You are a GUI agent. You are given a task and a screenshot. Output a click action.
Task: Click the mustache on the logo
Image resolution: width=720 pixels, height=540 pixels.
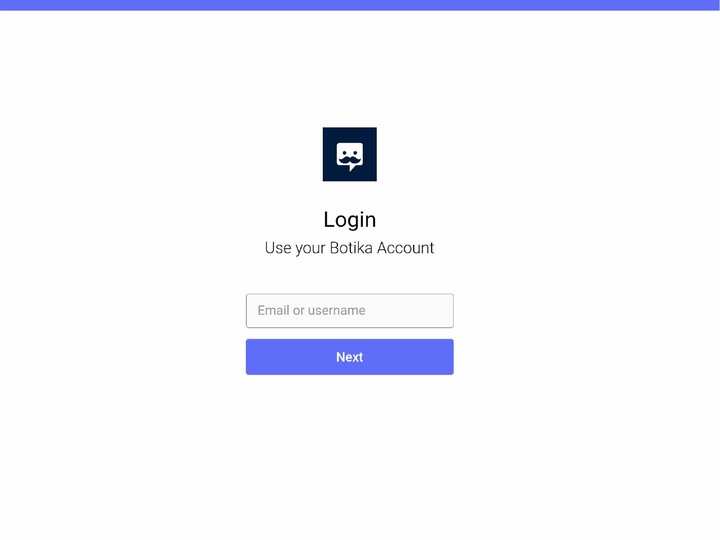click(x=349, y=160)
